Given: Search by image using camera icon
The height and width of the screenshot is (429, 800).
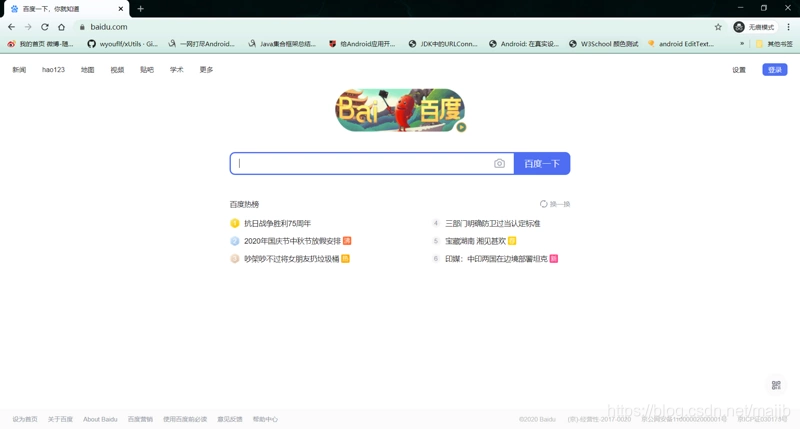Looking at the screenshot, I should click(x=499, y=163).
